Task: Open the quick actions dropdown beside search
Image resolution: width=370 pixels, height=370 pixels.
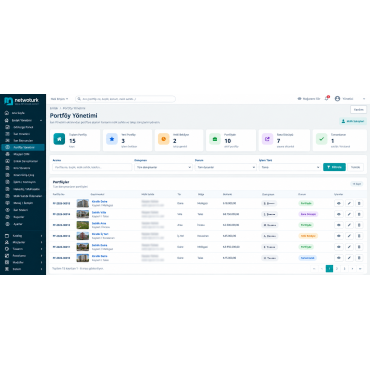Action: coord(59,99)
